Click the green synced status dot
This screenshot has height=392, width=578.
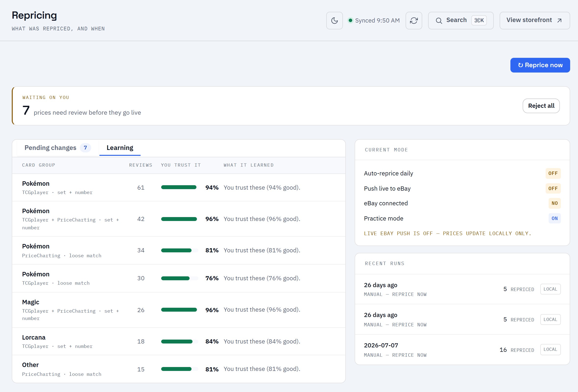(350, 20)
